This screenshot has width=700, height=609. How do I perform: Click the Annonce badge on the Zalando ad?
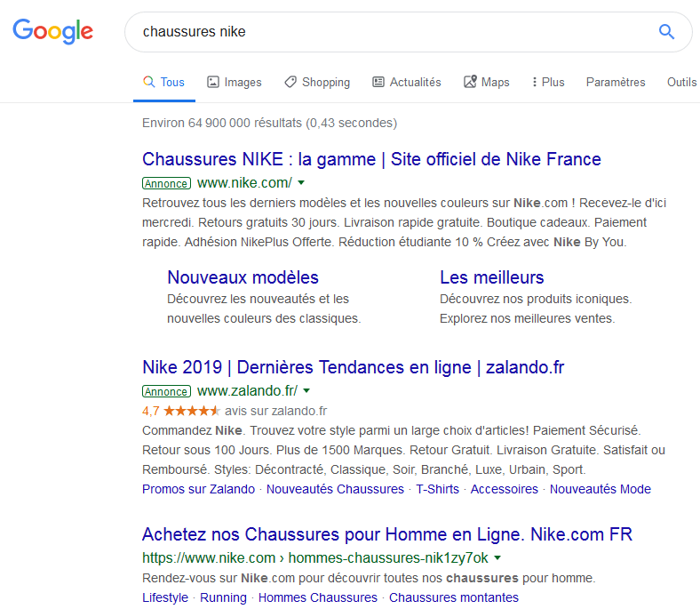(x=166, y=391)
